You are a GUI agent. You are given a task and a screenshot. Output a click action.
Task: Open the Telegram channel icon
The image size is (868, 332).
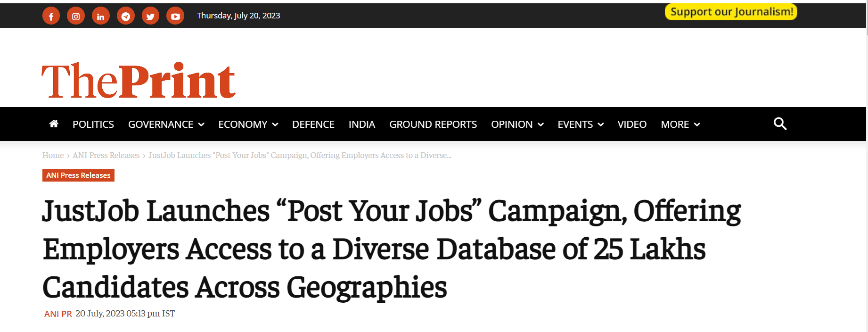pos(126,16)
